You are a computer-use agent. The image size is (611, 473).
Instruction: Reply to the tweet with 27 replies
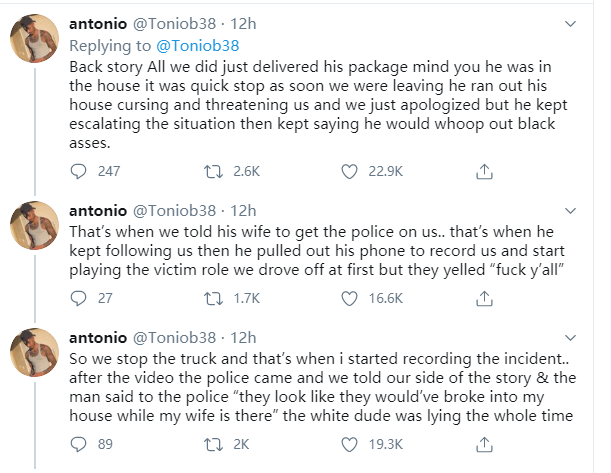[81, 298]
